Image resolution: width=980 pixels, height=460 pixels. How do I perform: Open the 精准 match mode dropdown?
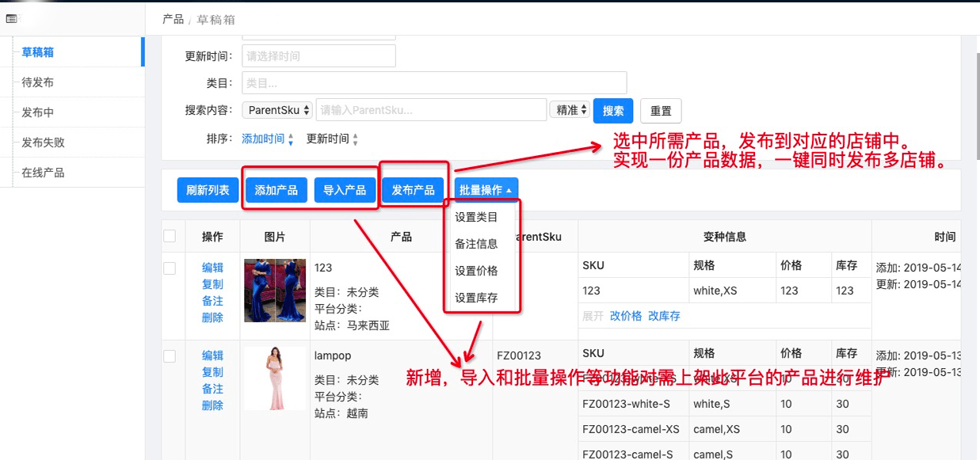pyautogui.click(x=570, y=110)
